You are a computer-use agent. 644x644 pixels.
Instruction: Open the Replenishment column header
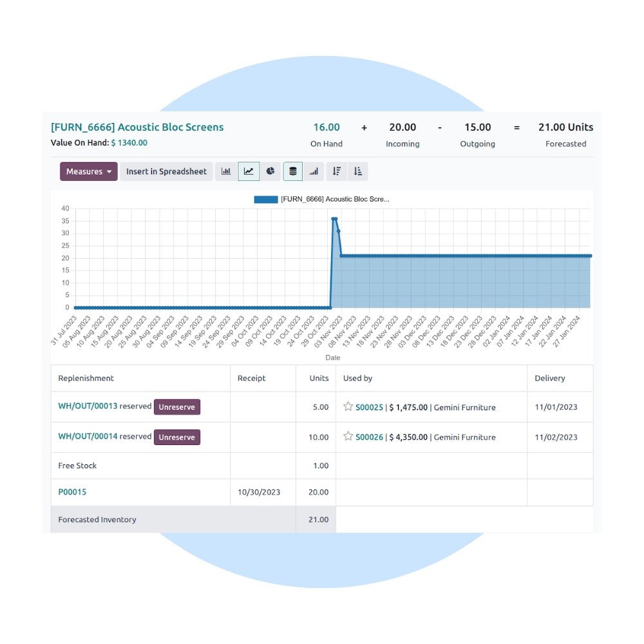[x=86, y=378]
